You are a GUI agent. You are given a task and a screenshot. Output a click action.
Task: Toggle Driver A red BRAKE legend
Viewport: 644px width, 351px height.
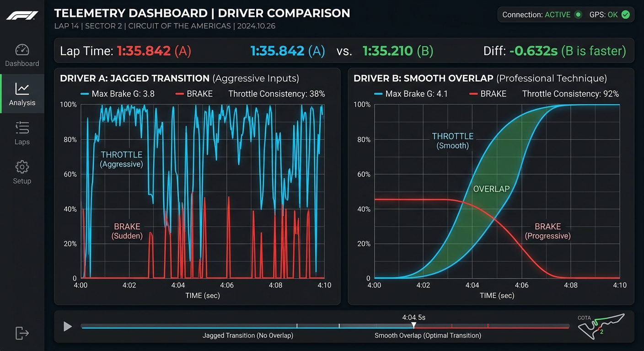[x=194, y=94]
